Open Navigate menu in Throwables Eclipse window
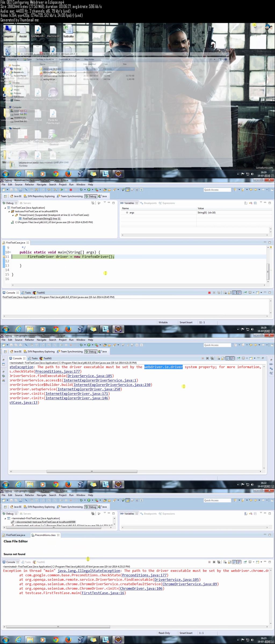Screen dimensions: 275x644 tap(41, 340)
